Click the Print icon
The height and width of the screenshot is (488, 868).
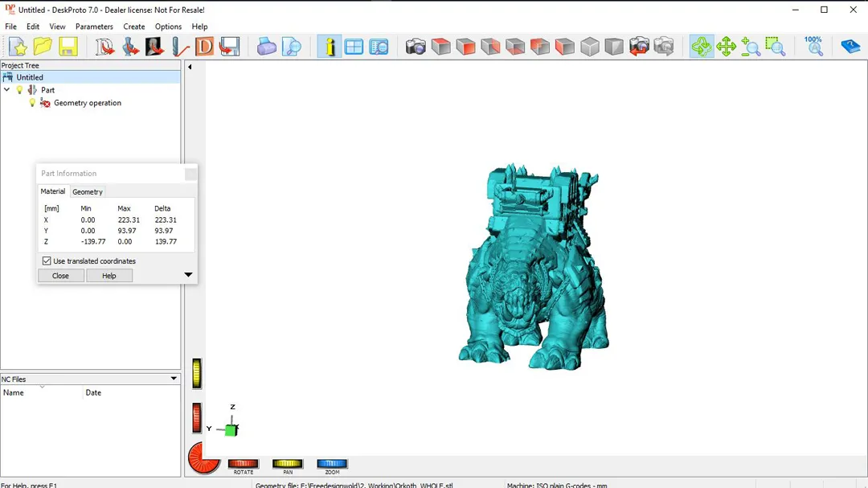pyautogui.click(x=266, y=47)
